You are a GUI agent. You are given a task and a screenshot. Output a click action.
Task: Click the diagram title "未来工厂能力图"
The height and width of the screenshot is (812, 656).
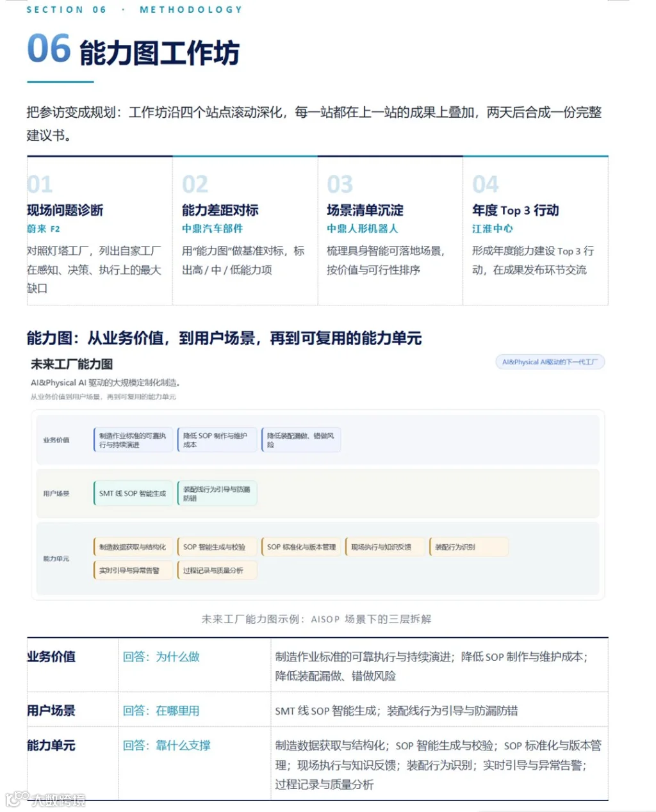(x=72, y=364)
